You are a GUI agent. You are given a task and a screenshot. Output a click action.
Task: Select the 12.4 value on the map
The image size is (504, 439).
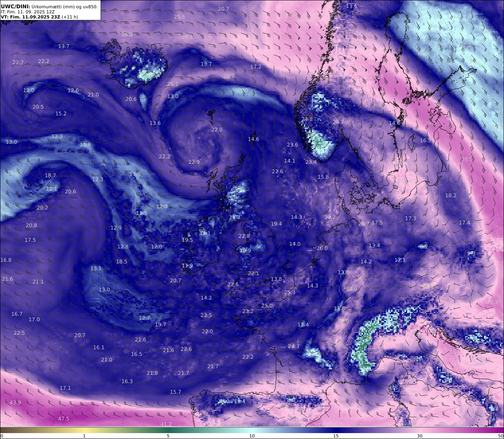(x=303, y=324)
